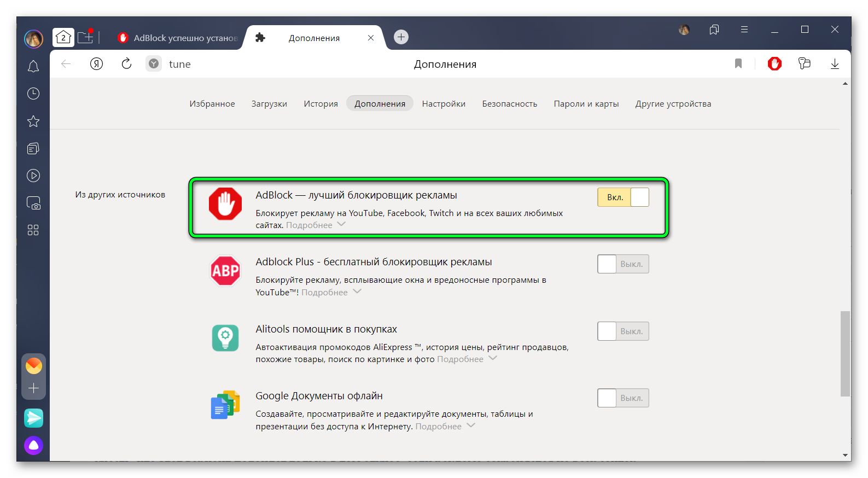The width and height of the screenshot is (868, 478).
Task: Open new tab group icon with red dot
Action: tap(86, 37)
